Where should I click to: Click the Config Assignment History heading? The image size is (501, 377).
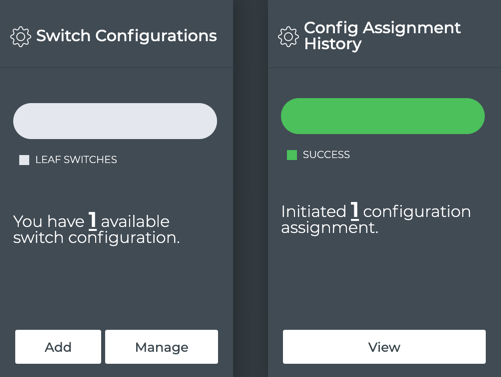(x=382, y=36)
